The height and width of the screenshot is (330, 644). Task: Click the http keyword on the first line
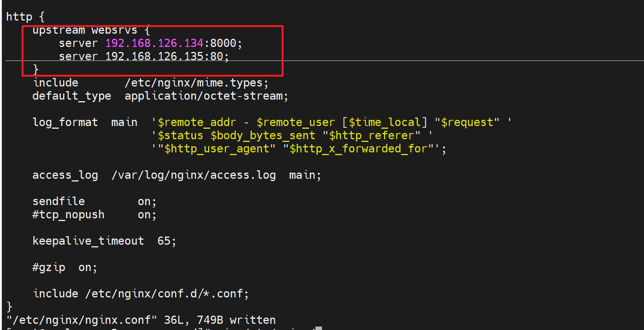click(19, 17)
